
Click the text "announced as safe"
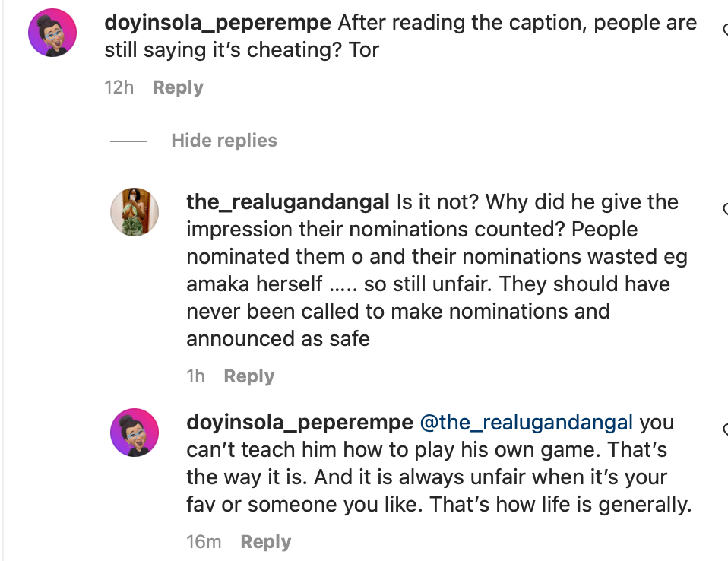pyautogui.click(x=278, y=338)
